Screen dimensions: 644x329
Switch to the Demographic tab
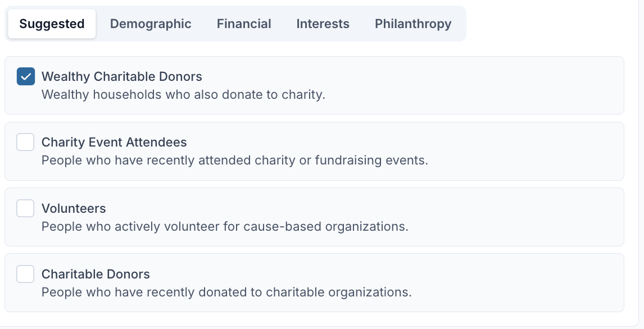(151, 24)
